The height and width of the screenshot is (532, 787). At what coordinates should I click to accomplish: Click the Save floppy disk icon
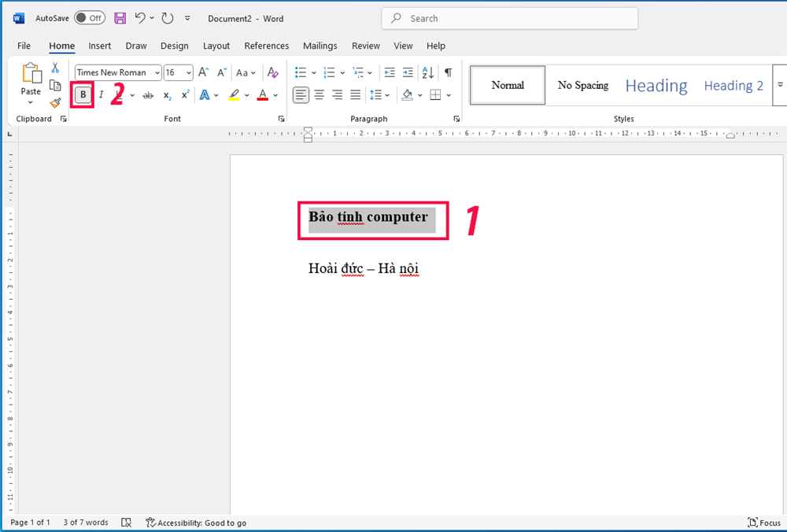[x=120, y=19]
